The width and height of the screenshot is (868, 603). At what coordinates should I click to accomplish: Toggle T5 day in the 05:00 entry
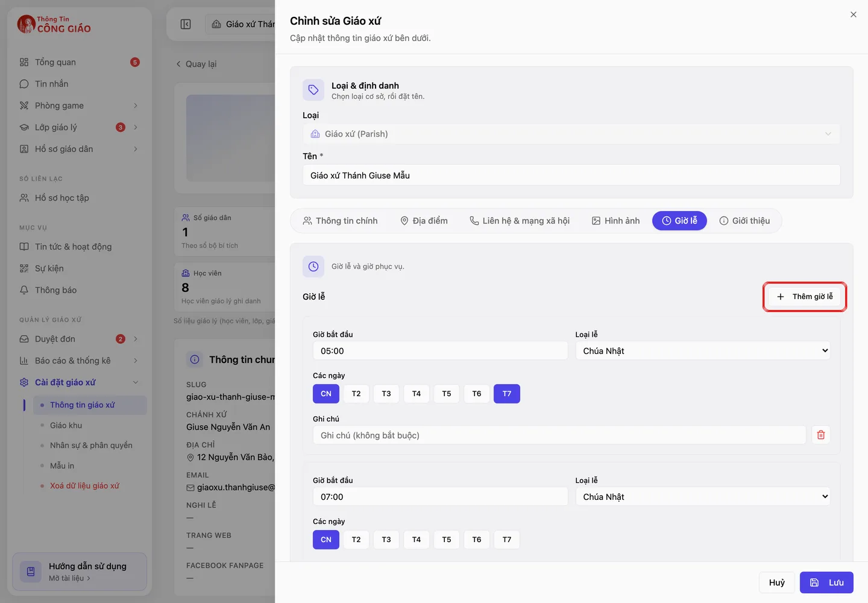pos(447,394)
